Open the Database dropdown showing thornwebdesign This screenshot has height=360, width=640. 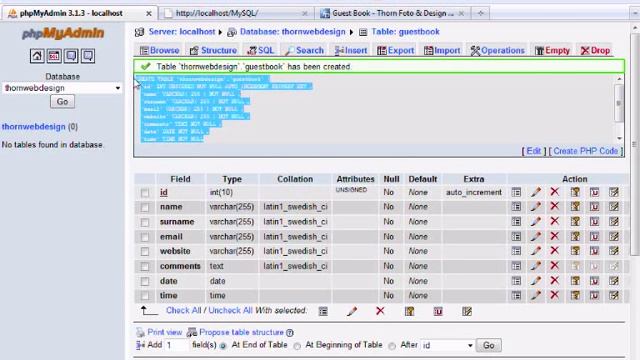62,88
